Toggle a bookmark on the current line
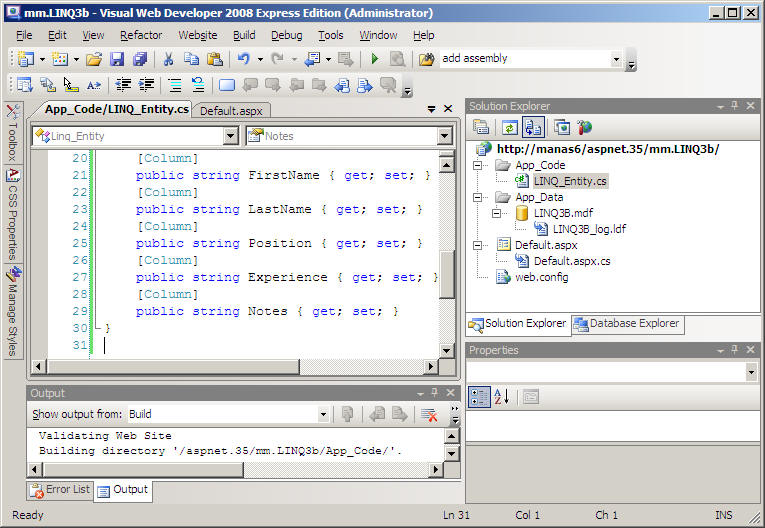This screenshot has height=528, width=765. point(226,85)
